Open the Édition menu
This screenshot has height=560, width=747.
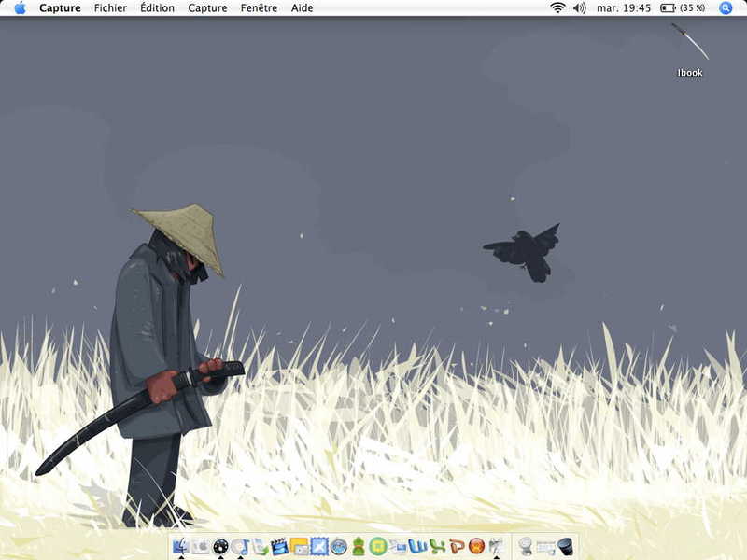click(x=157, y=8)
